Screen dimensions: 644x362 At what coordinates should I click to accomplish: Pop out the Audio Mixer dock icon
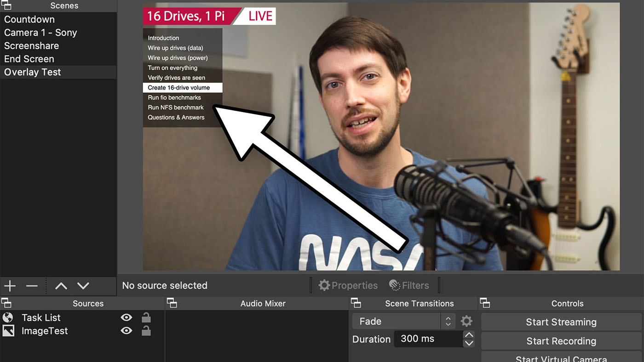[172, 303]
